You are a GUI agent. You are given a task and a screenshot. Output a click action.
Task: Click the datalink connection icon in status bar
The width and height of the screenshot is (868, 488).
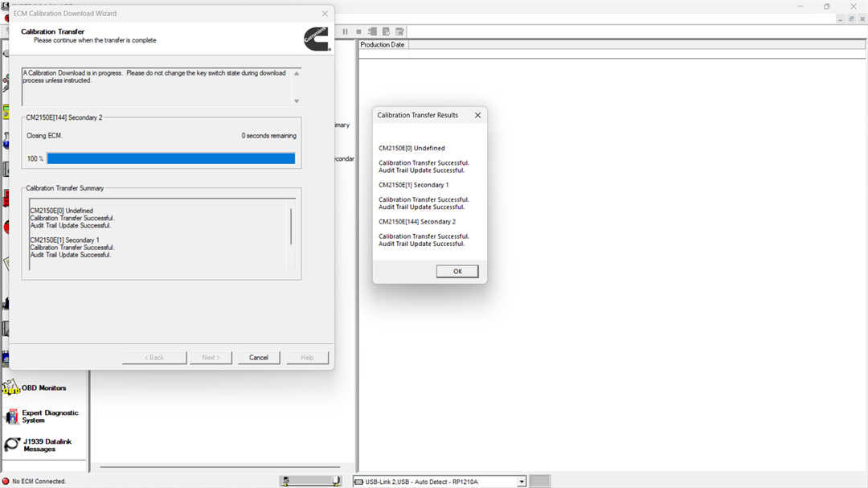point(311,481)
